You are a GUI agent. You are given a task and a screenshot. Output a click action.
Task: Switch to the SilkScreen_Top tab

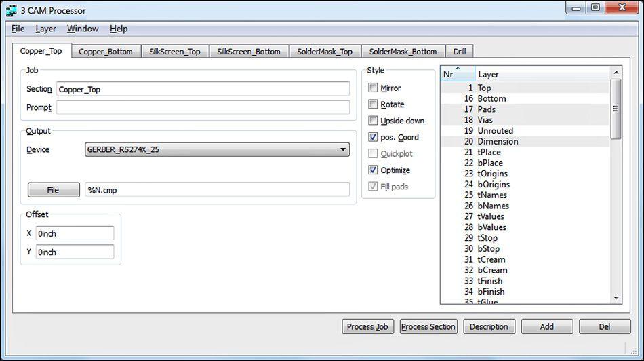click(x=174, y=52)
